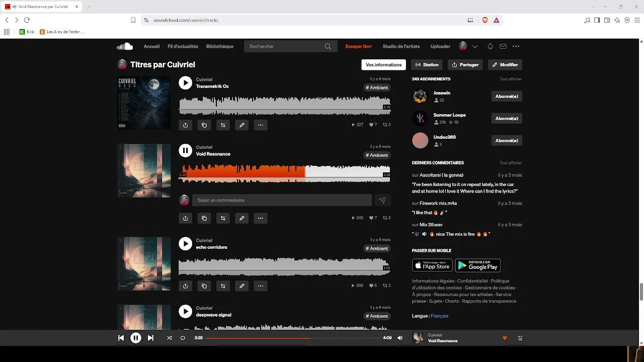The height and width of the screenshot is (362, 644).
Task: Toggle repost on Transmetrik Ox
Action: point(223,125)
